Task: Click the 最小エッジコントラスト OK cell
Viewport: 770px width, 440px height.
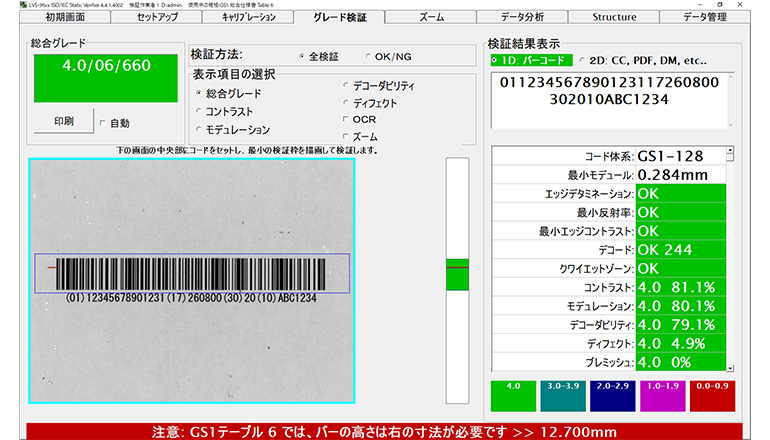Action: (x=681, y=231)
